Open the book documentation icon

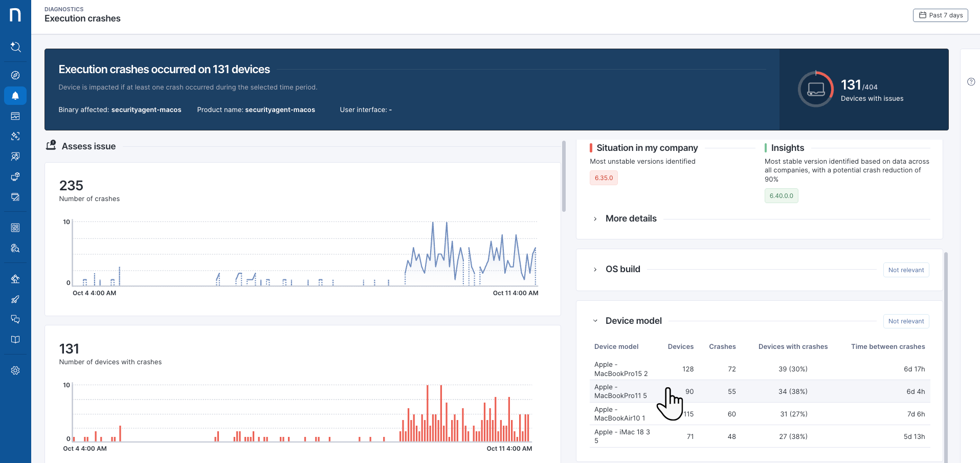(x=15, y=340)
